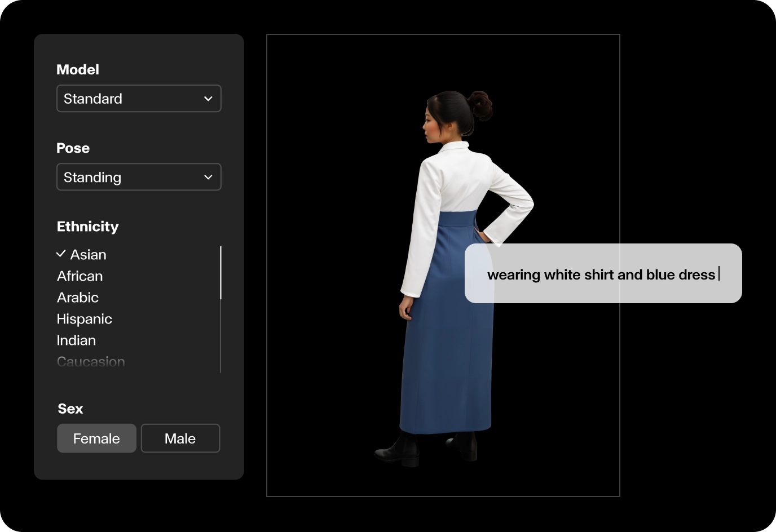This screenshot has width=776, height=532.
Task: Select the African ethnicity option
Action: pos(80,276)
